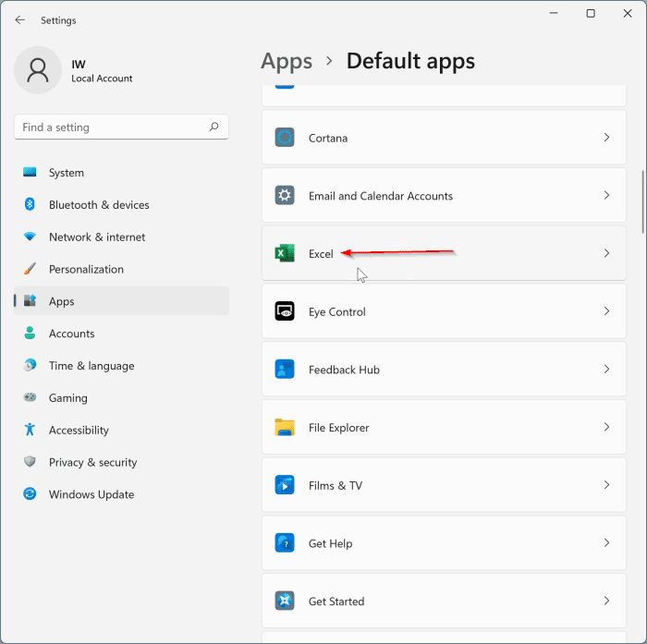
Task: Open Bluetooth & devices category
Action: 121,204
